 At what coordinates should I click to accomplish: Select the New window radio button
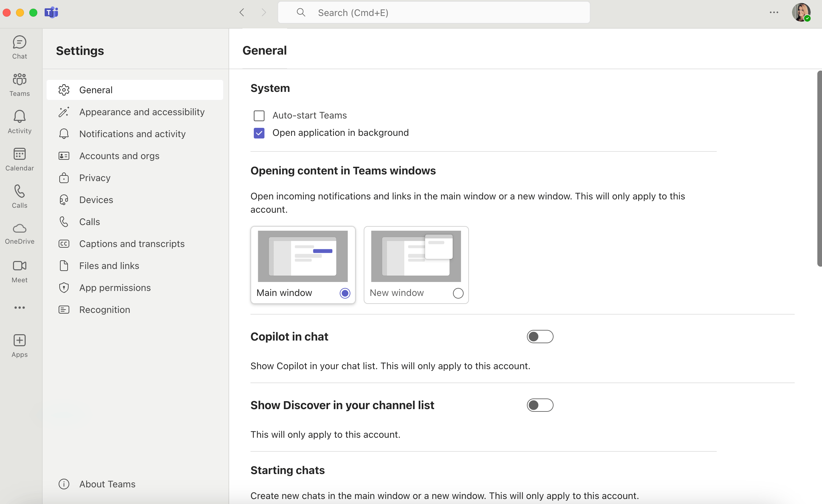(458, 293)
